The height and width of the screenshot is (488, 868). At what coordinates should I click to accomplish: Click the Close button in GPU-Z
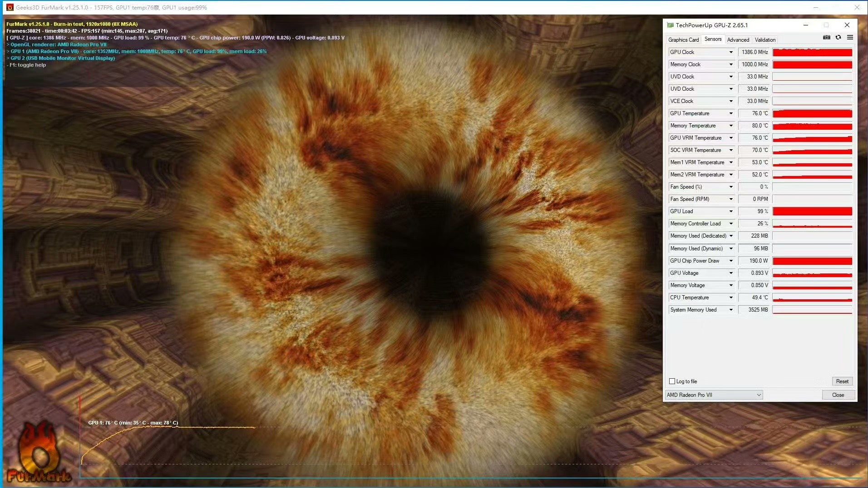click(x=838, y=395)
